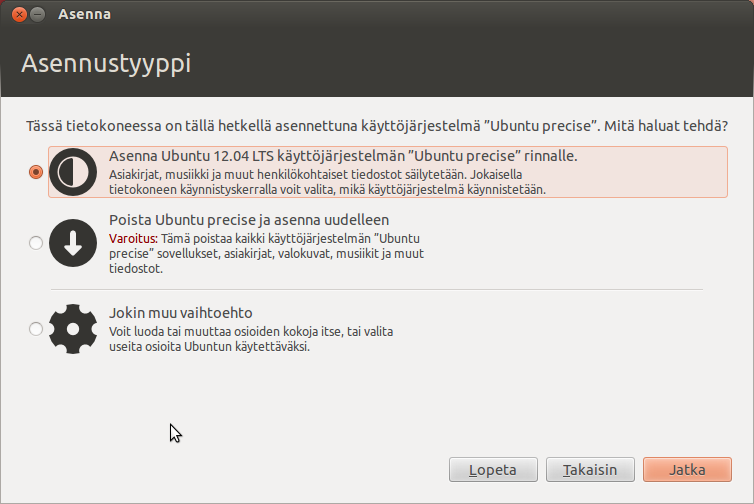
Task: Click the red Varoitus warning label
Action: pyautogui.click(x=132, y=238)
